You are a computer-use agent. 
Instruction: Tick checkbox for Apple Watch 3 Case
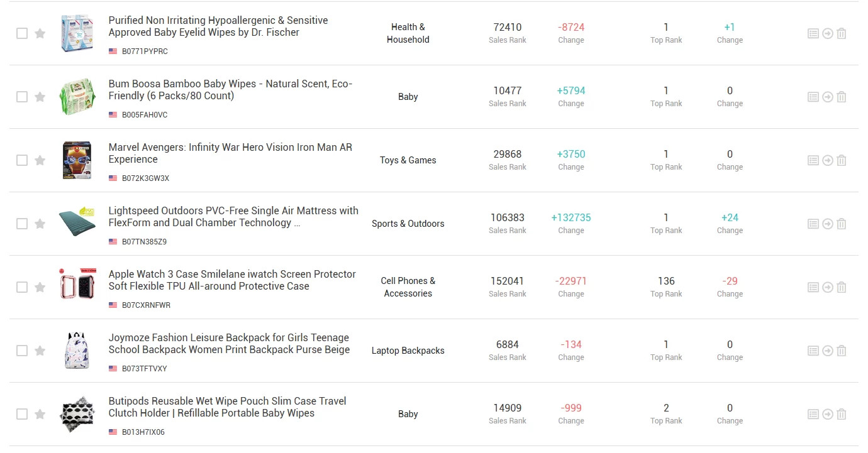22,287
